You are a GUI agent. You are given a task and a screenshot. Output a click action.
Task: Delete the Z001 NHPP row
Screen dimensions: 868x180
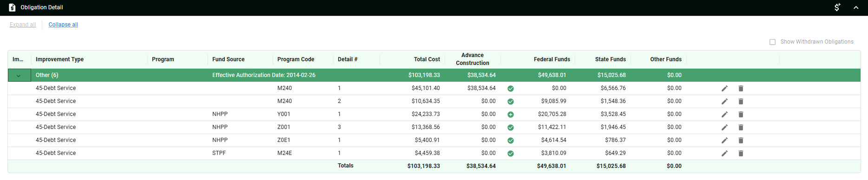[x=741, y=127]
